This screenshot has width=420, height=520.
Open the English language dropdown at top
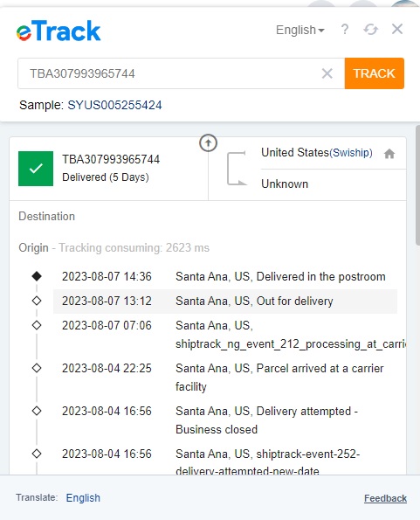pos(300,30)
